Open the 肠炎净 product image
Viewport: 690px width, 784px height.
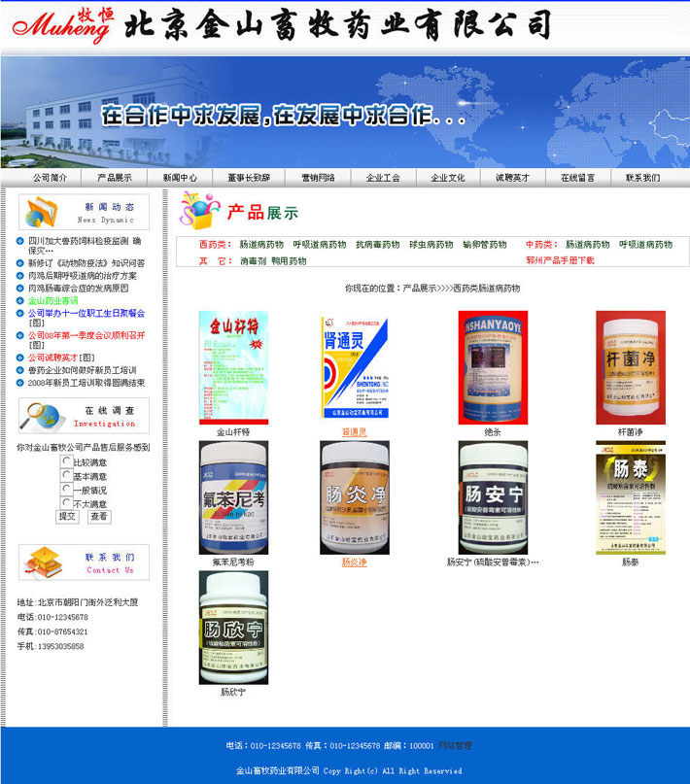click(355, 497)
